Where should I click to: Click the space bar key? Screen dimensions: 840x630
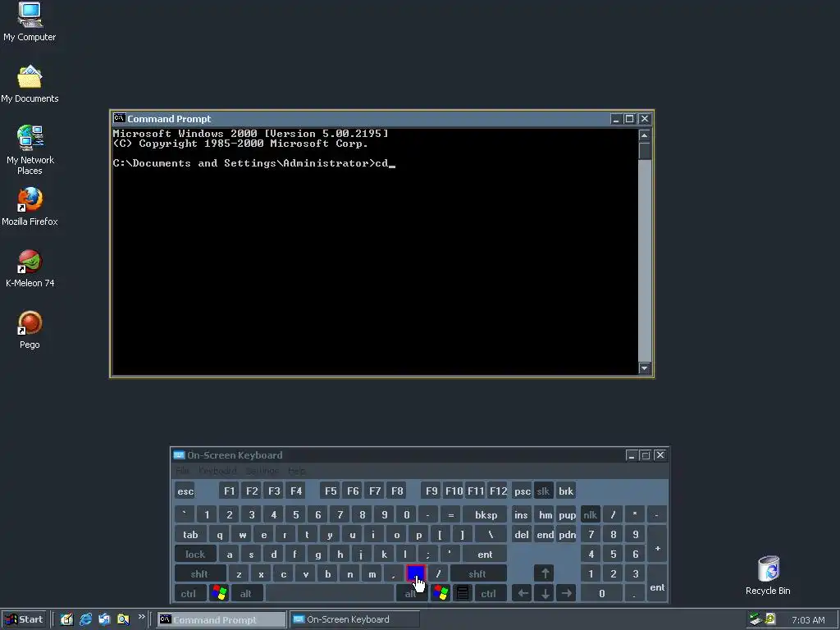[x=330, y=594]
